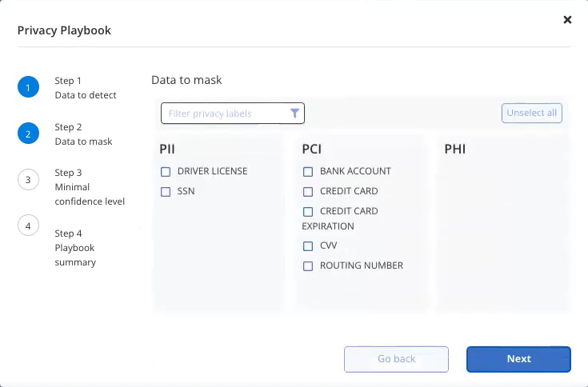Jump to step 3 circle icon
Screen dimensions: 588x387
point(28,179)
